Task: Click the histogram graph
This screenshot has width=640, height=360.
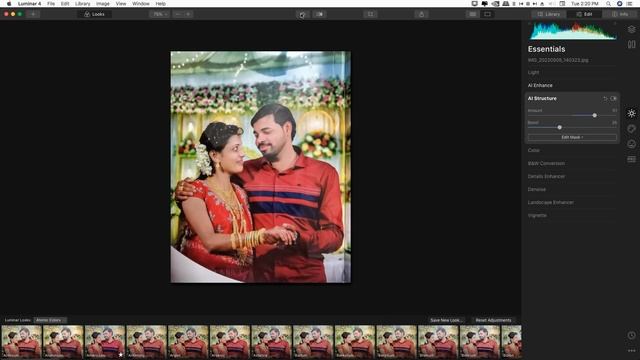Action: pos(572,31)
